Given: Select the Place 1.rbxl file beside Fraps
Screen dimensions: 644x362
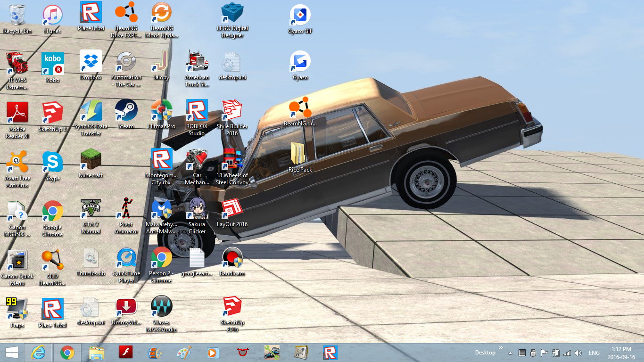Looking at the screenshot, I should click(53, 313).
